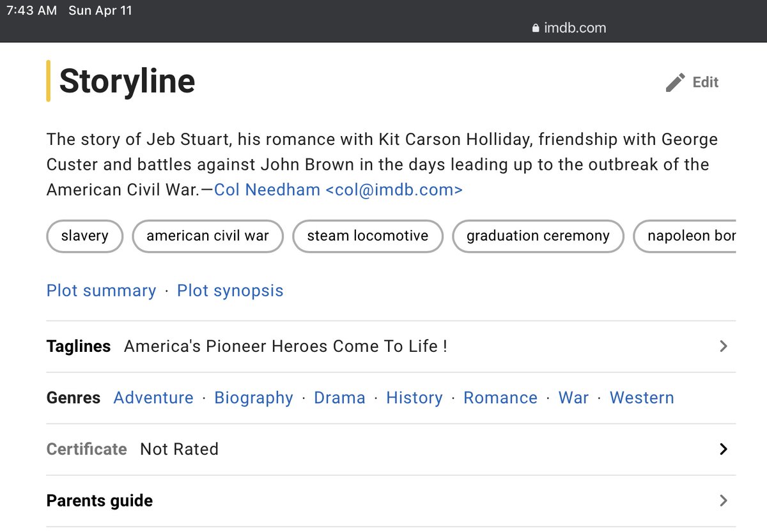Tap the Sun Apr 11 date in status bar
The image size is (767, 532).
tap(100, 11)
